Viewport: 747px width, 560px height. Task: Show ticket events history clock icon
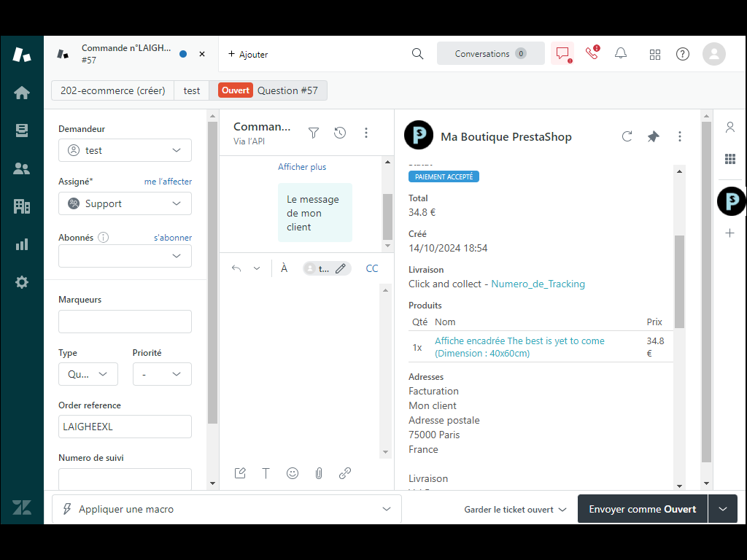click(340, 133)
